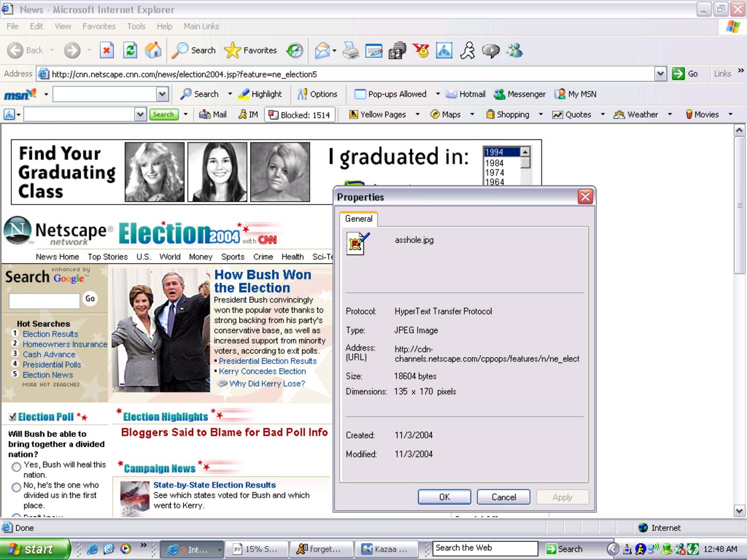Click the green Search button on AOL toolbar
This screenshot has width=747, height=560.
point(163,115)
